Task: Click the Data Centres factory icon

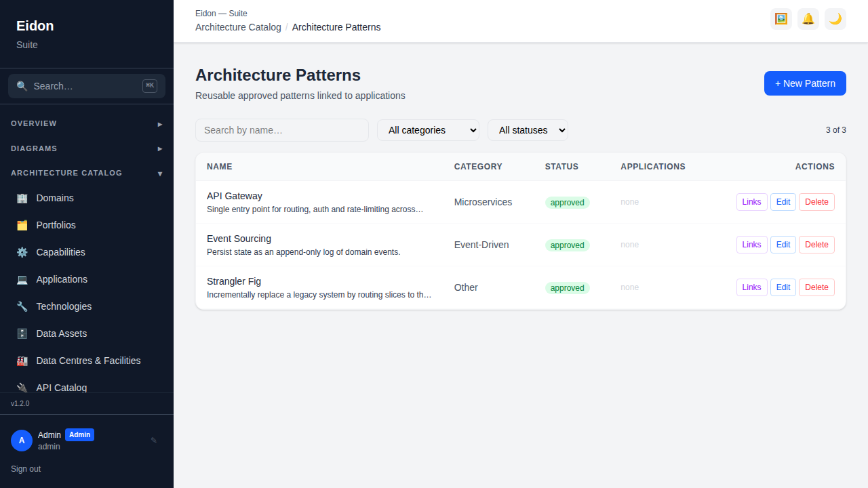Action: pyautogui.click(x=22, y=361)
